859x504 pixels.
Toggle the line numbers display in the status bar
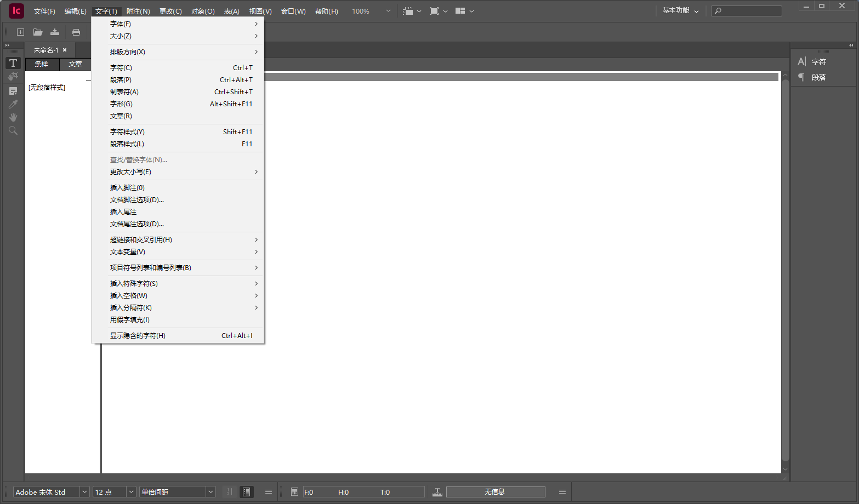pyautogui.click(x=229, y=491)
